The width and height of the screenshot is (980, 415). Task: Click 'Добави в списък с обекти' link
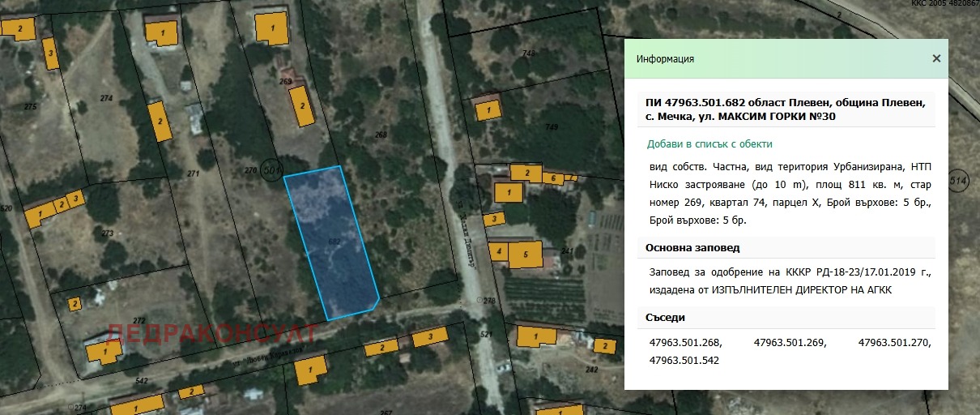pos(709,144)
